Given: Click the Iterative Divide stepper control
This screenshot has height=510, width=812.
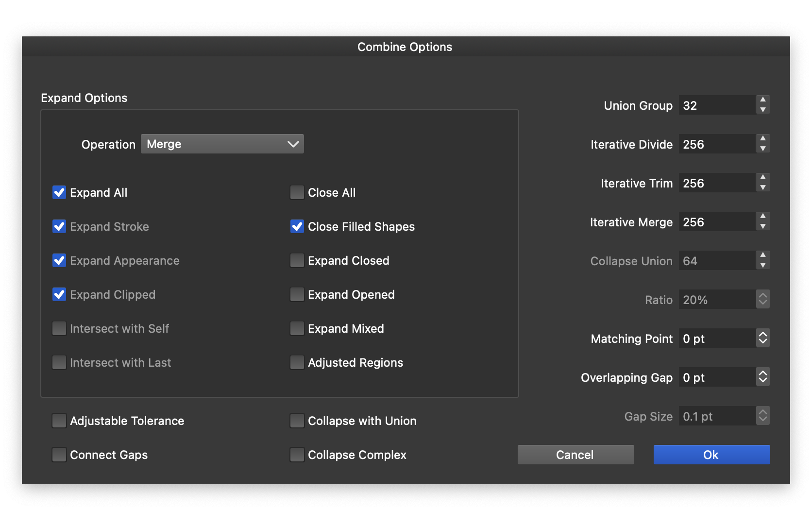Looking at the screenshot, I should (762, 144).
